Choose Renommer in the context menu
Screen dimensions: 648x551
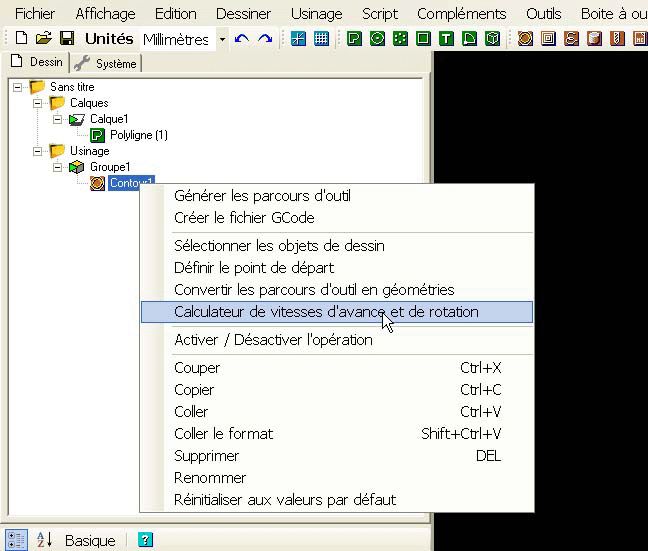tap(337, 477)
